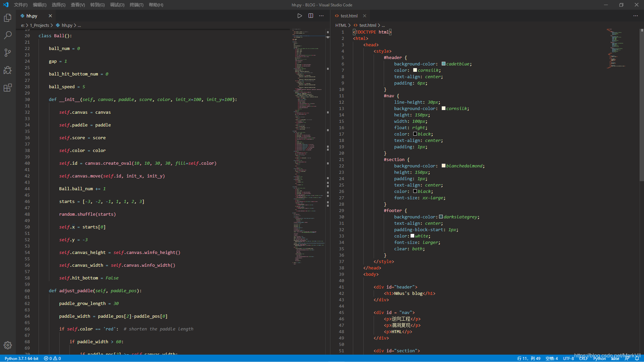This screenshot has height=362, width=644.
Task: Change CRLF line ending setting
Action: click(583, 358)
